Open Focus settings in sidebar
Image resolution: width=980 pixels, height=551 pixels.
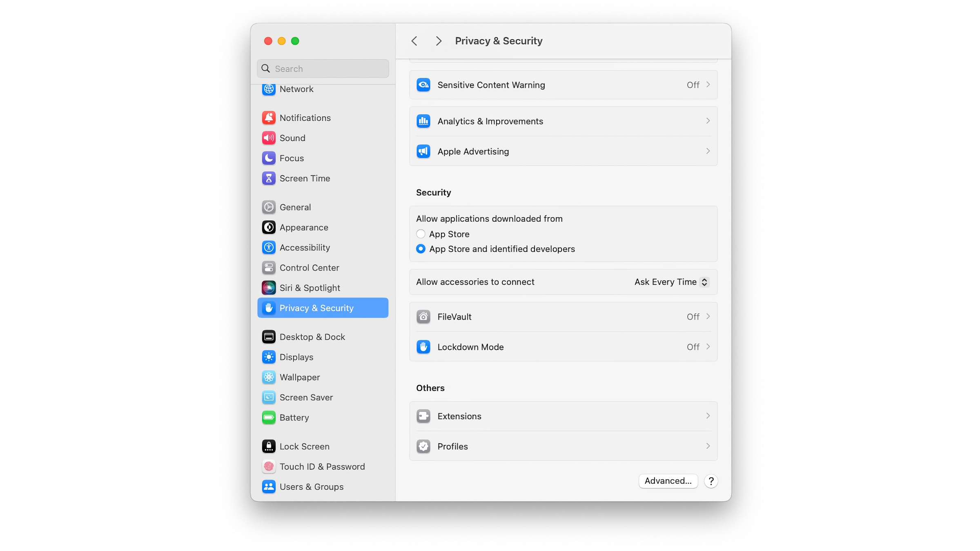coord(291,158)
